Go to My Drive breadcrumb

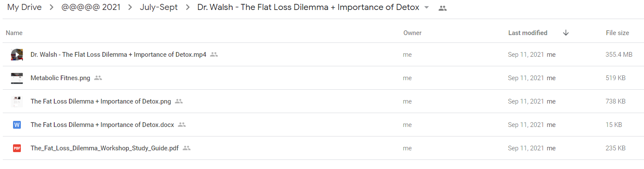pyautogui.click(x=24, y=8)
